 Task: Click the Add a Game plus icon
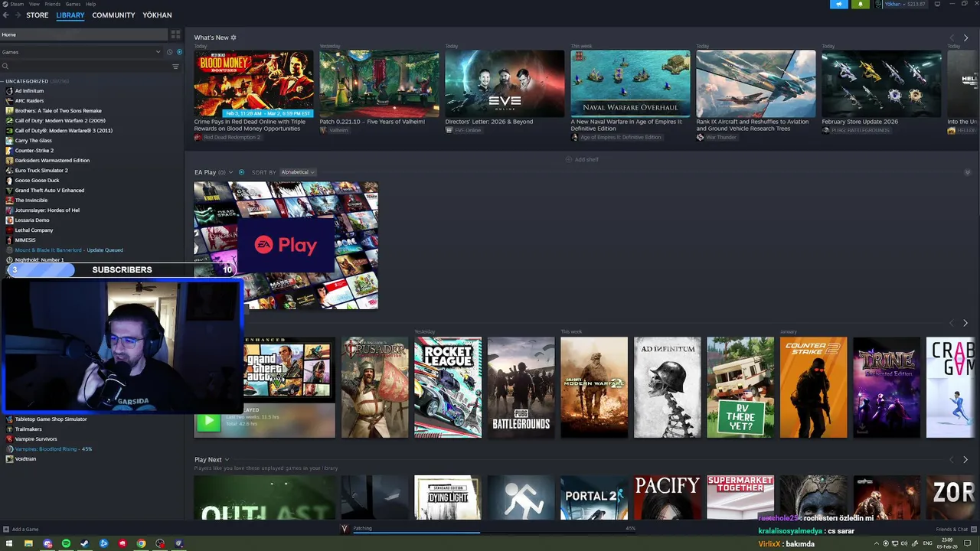(6, 529)
